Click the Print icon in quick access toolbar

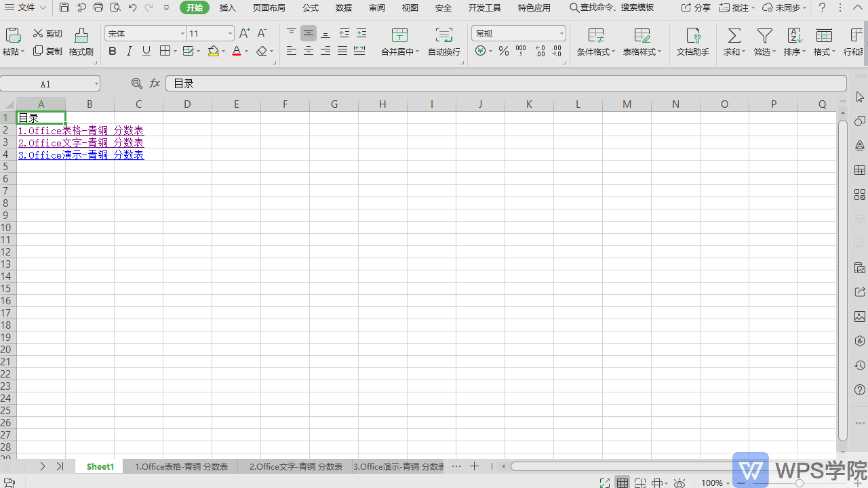point(98,7)
